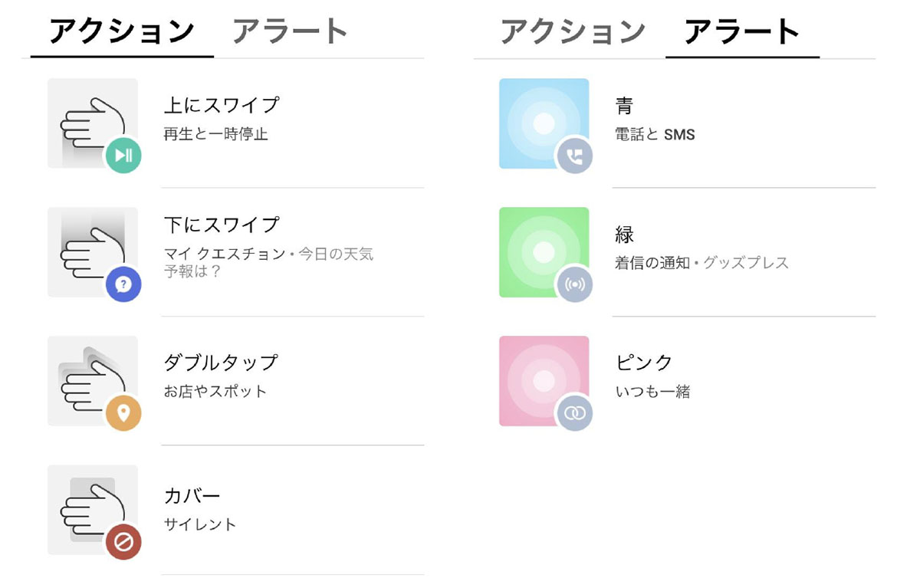This screenshot has width=920, height=588.
Task: Click the phone and SMS badge icon
Action: tap(574, 156)
